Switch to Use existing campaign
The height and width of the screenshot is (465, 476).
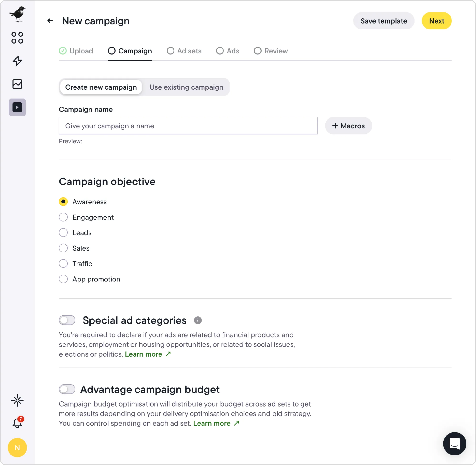point(186,87)
